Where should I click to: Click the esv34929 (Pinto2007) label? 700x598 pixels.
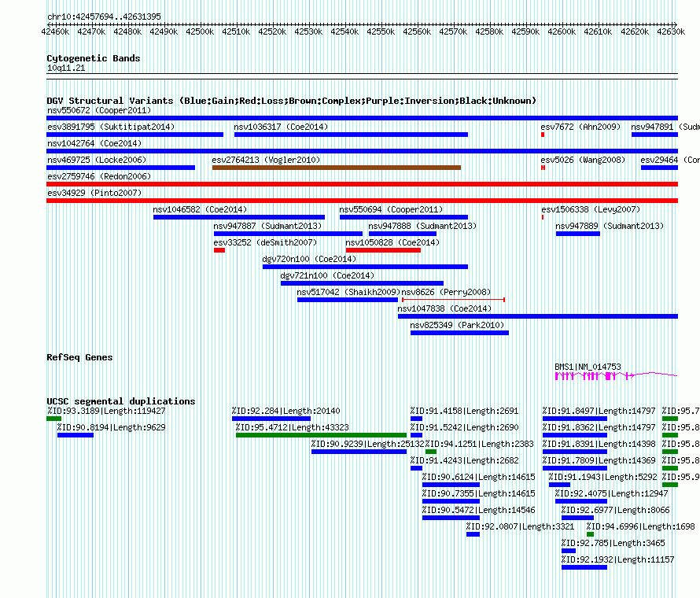pyautogui.click(x=94, y=193)
